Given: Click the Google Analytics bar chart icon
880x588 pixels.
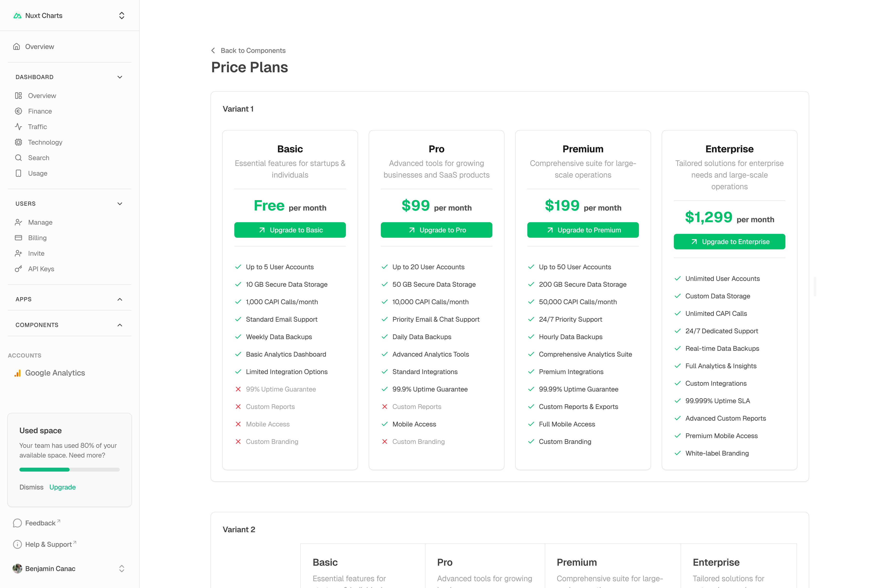Looking at the screenshot, I should [x=17, y=373].
